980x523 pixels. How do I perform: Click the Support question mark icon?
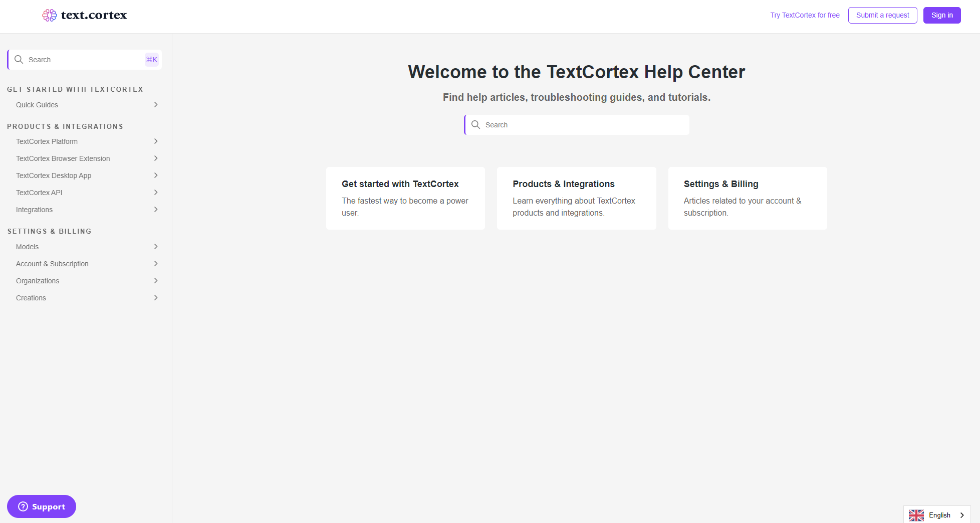pyautogui.click(x=23, y=506)
